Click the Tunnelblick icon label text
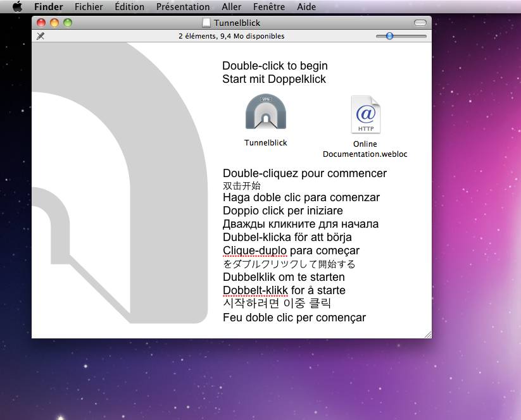The height and width of the screenshot is (420, 521). 265,143
